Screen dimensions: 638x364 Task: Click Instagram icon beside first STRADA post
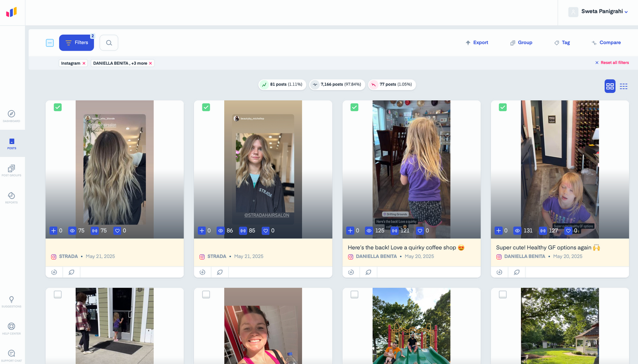[x=54, y=256]
